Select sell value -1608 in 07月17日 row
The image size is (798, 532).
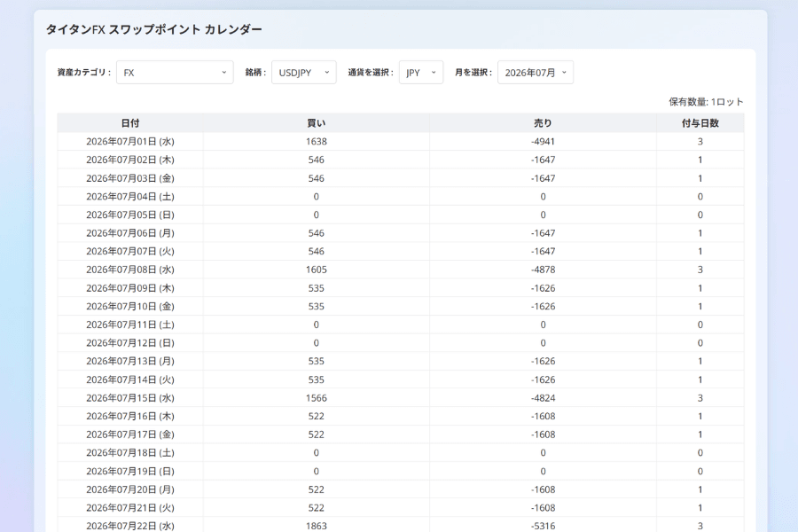point(543,434)
